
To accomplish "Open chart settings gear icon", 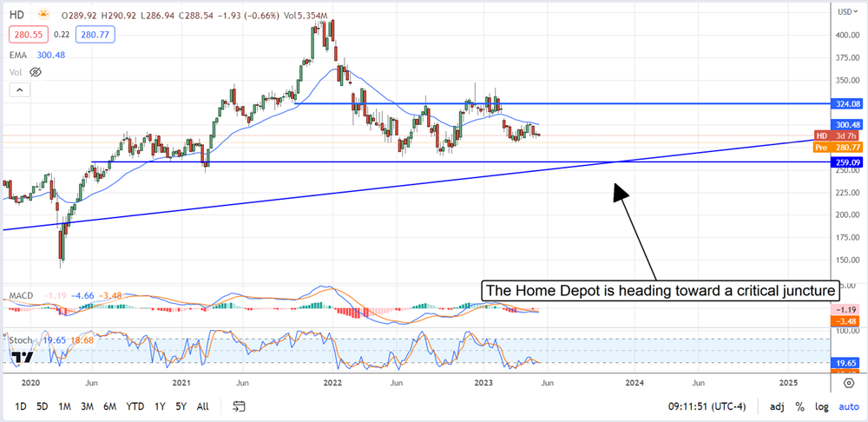I will [849, 383].
